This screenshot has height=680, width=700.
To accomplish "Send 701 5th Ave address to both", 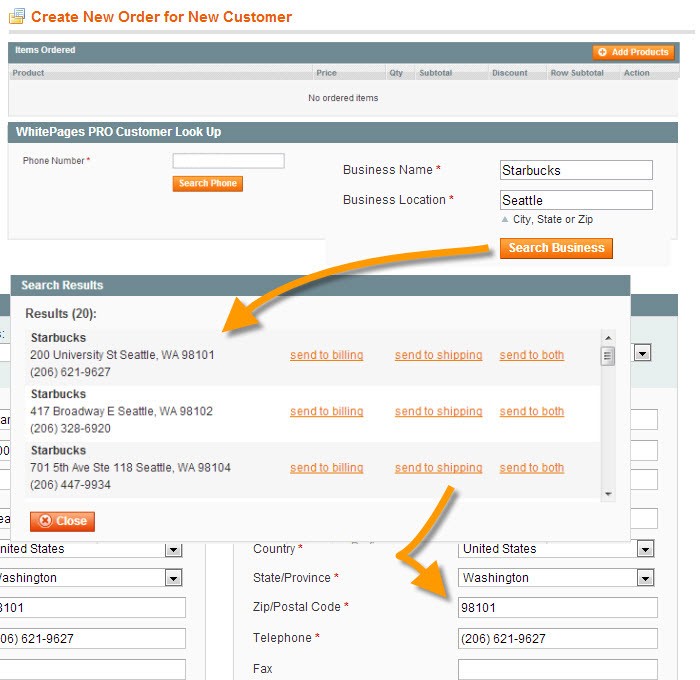I will (532, 467).
